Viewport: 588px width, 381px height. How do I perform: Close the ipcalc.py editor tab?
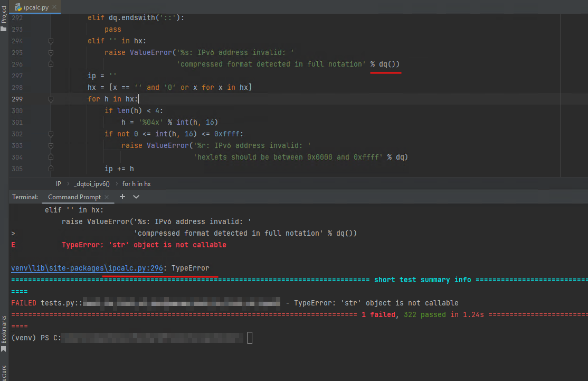[55, 7]
